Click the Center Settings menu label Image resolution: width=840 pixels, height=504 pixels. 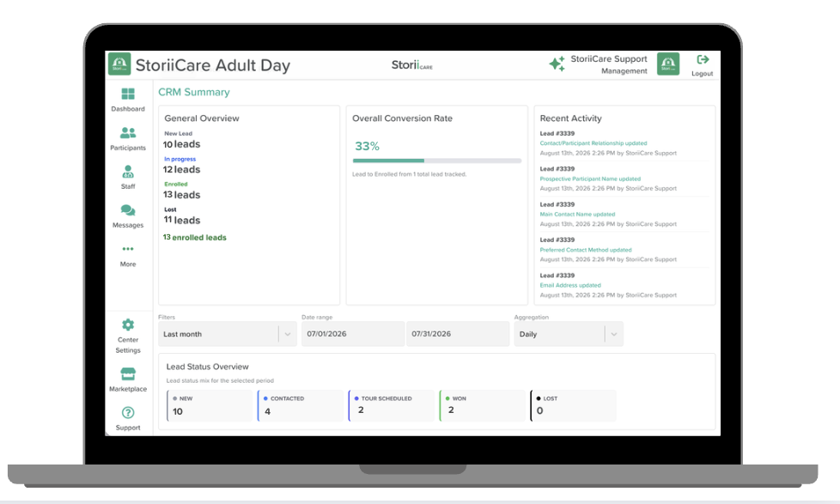point(128,345)
